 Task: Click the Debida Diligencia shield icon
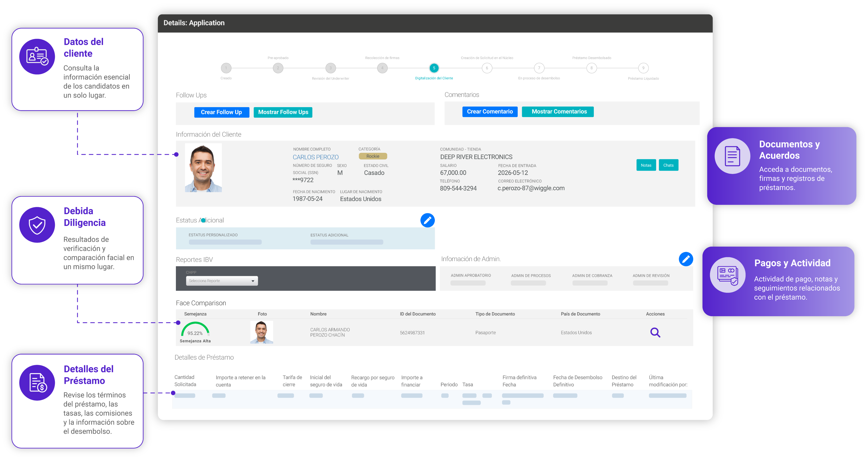[37, 225]
